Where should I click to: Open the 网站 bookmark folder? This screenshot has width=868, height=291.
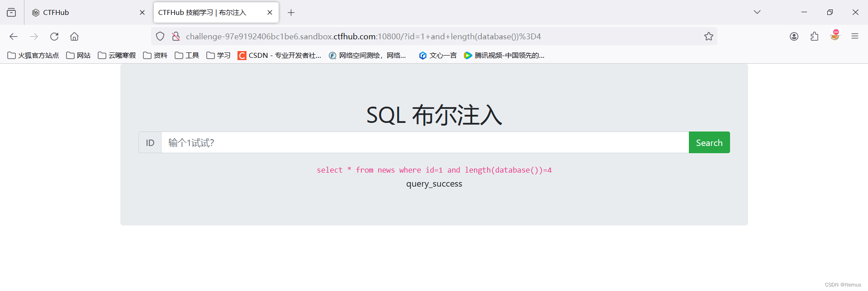coord(78,56)
